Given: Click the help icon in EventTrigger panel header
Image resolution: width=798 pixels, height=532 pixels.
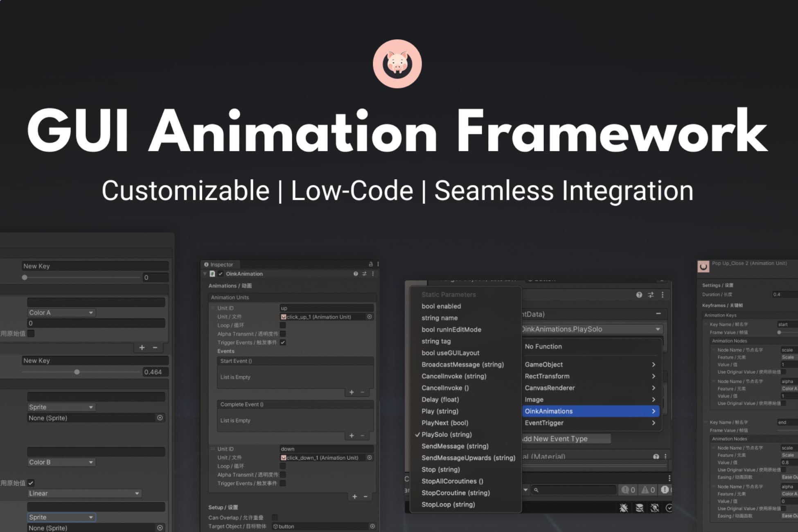Looking at the screenshot, I should 639,295.
